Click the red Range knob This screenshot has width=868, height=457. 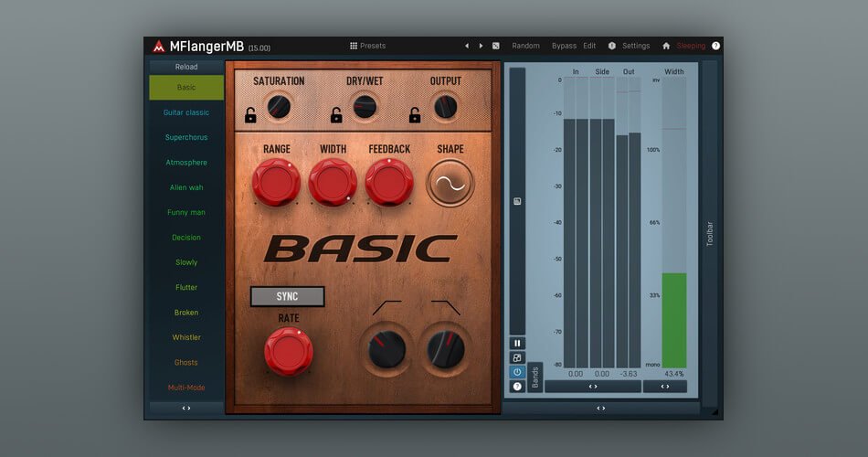tap(276, 182)
